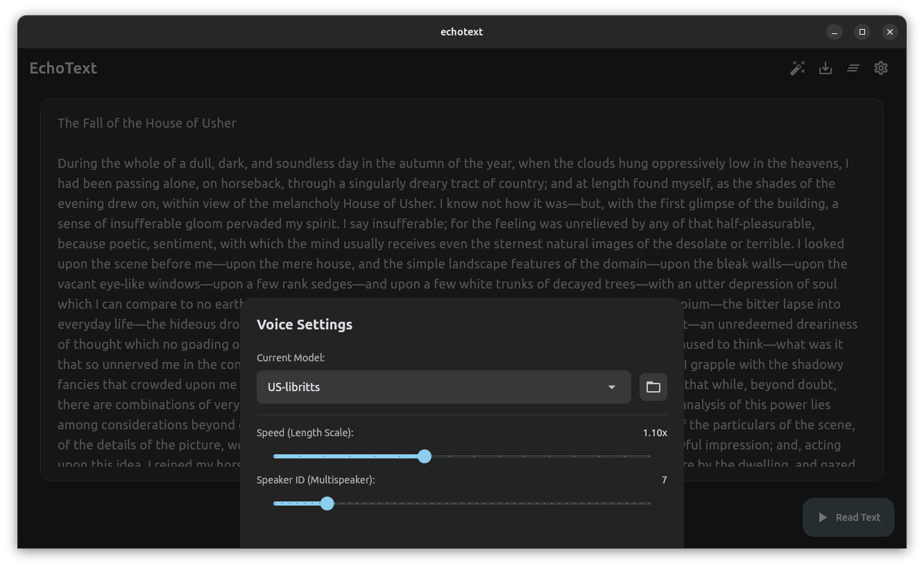Screen dimensions: 924x568
Task: Click the Speaker ID slider handle
Action: point(327,504)
